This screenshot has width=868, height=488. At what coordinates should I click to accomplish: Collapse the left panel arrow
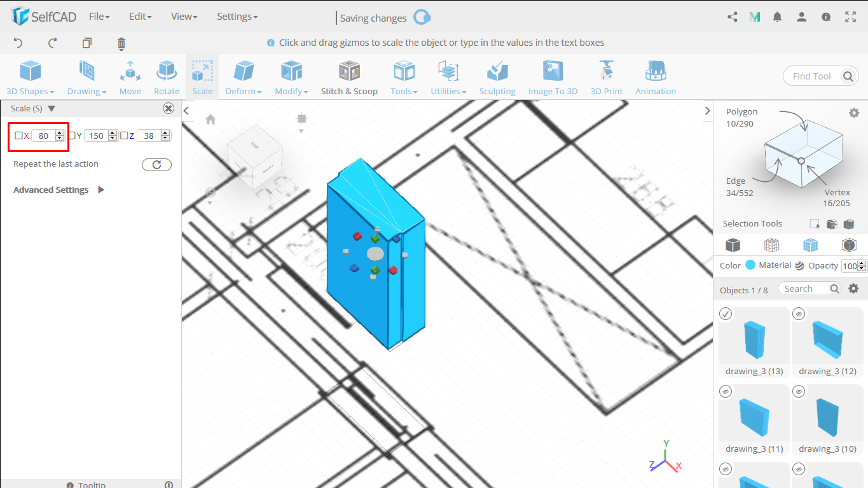coord(186,111)
